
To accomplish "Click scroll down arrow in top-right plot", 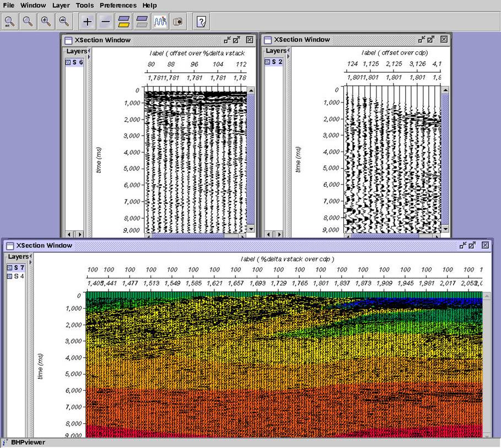I will [x=445, y=229].
